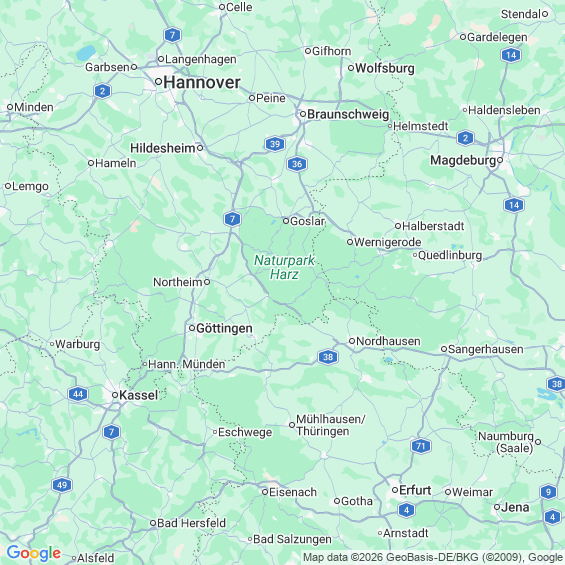565x565 pixels.
Task: Click the A49 highway shield icon
Action: click(62, 485)
